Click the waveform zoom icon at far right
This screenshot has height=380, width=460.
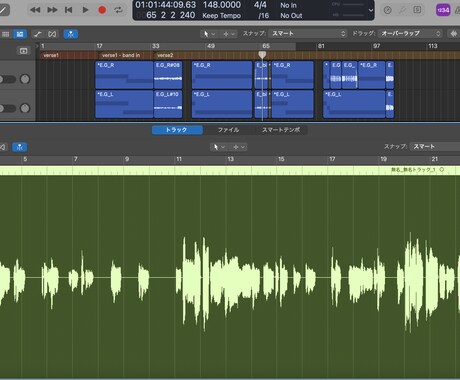click(453, 33)
